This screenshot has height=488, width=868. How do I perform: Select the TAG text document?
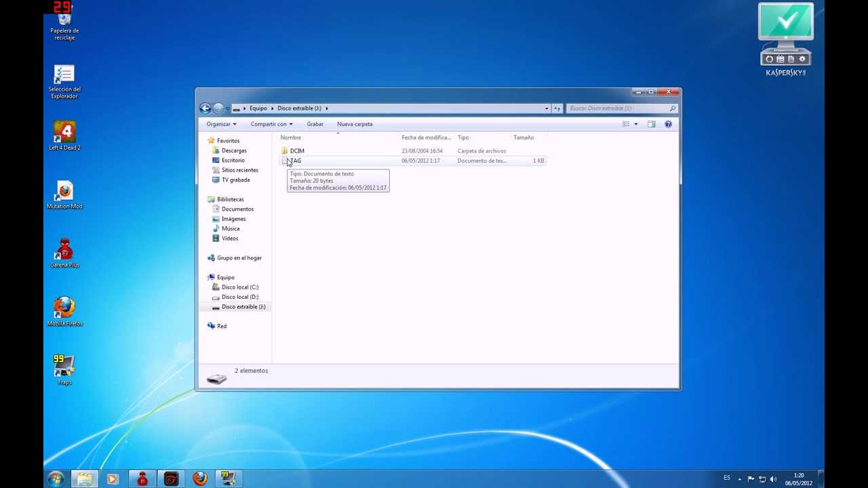[296, 161]
